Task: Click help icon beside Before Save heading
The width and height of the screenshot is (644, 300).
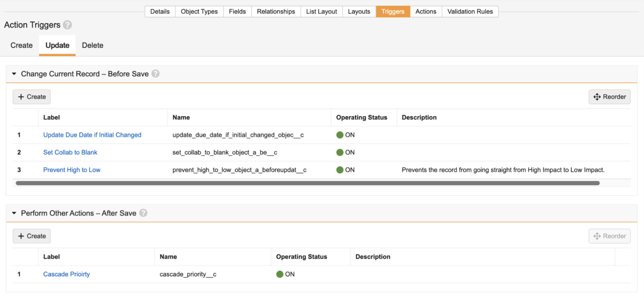Action: (x=155, y=74)
